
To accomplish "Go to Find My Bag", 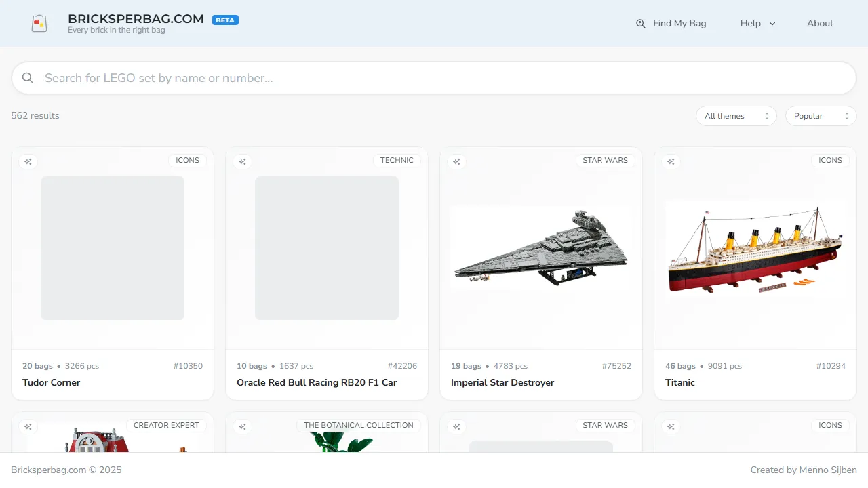I will 679,24.
